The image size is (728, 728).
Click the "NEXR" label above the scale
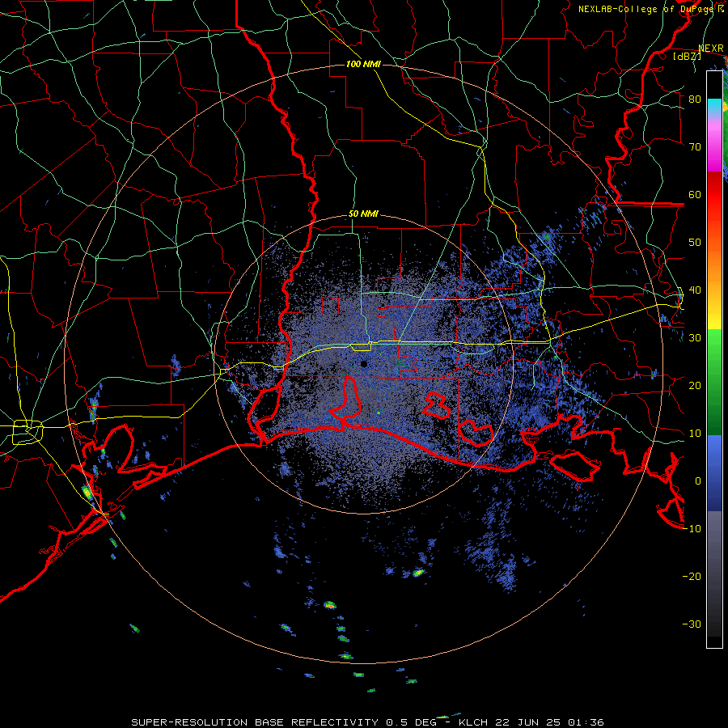[x=711, y=49]
